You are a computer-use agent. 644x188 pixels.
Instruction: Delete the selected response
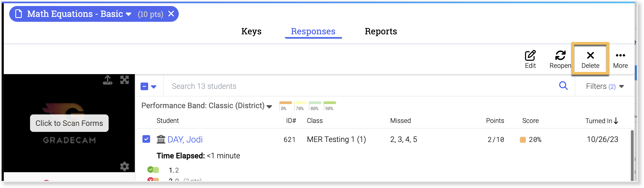pos(590,59)
